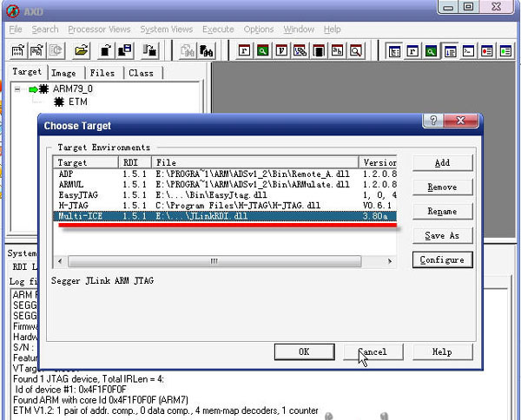Select the H-JTAG target row
521x420 pixels.
click(x=225, y=206)
